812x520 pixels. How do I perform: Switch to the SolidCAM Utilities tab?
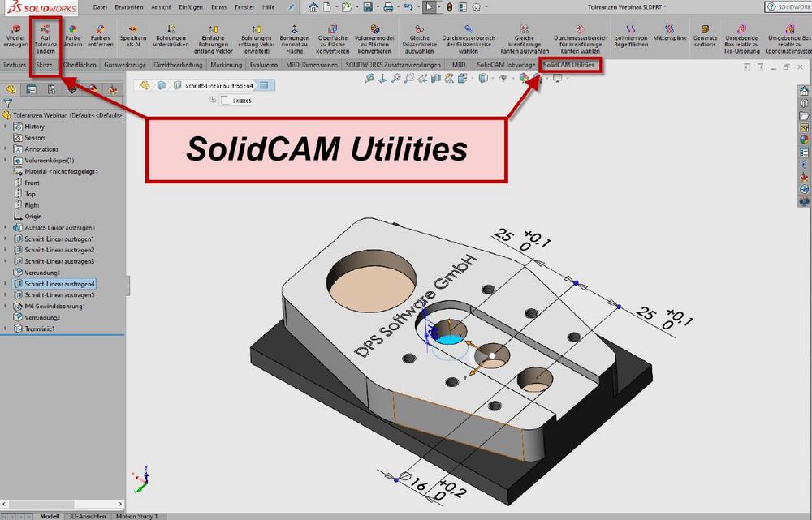[570, 64]
